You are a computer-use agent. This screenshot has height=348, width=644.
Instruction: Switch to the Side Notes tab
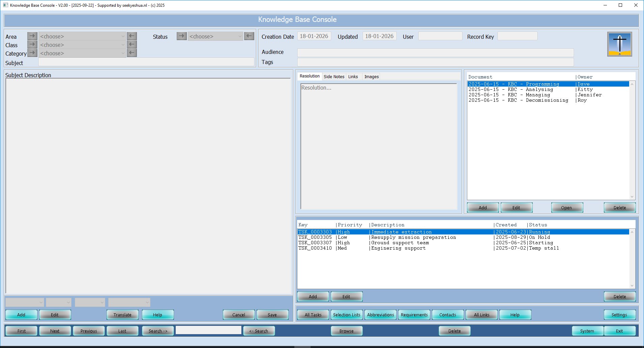[334, 76]
